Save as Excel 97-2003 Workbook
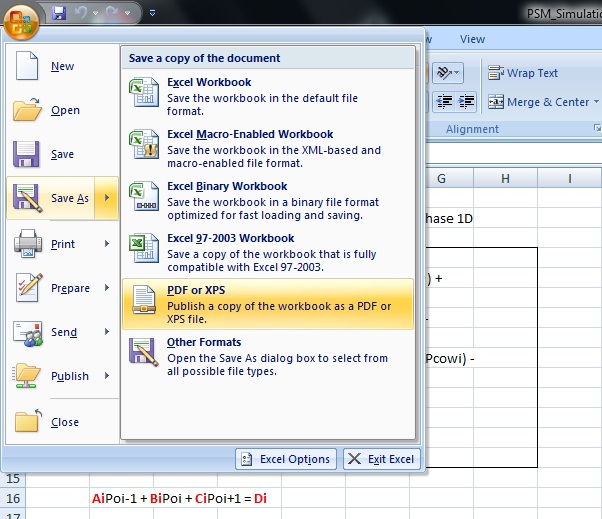 tap(268, 252)
